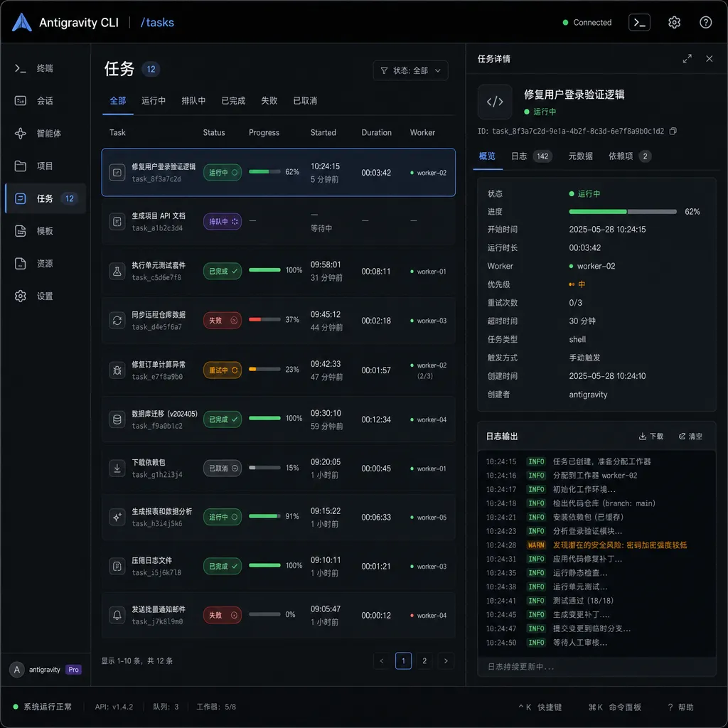Click the flask icon of 执行单元测试套件
728x728 pixels.
tap(117, 271)
